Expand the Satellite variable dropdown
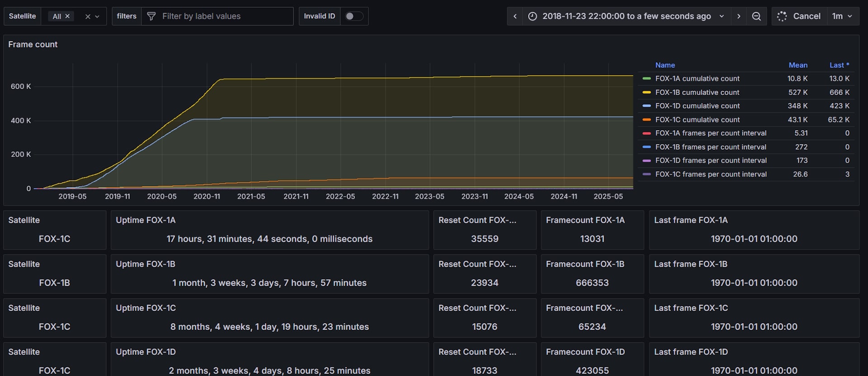 coord(97,16)
